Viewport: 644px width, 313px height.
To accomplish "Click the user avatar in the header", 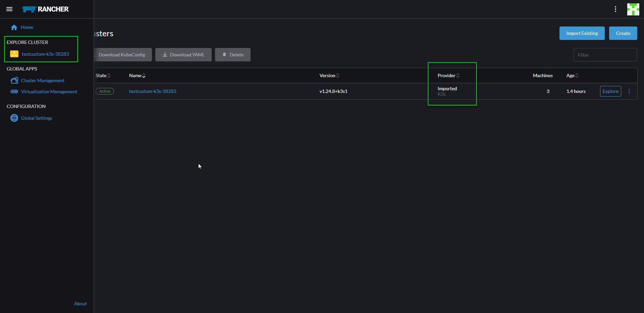I will (x=633, y=9).
